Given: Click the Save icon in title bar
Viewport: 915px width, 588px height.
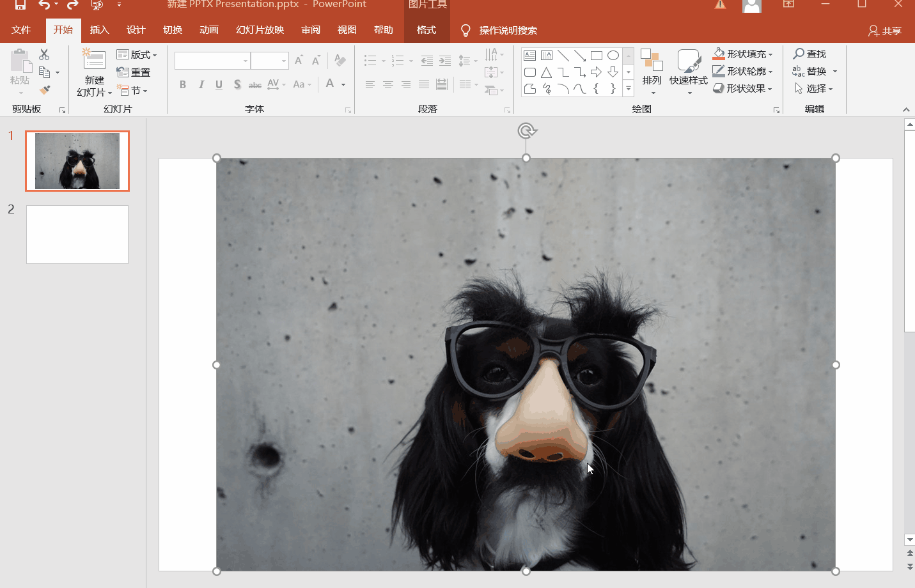Looking at the screenshot, I should click(x=20, y=5).
